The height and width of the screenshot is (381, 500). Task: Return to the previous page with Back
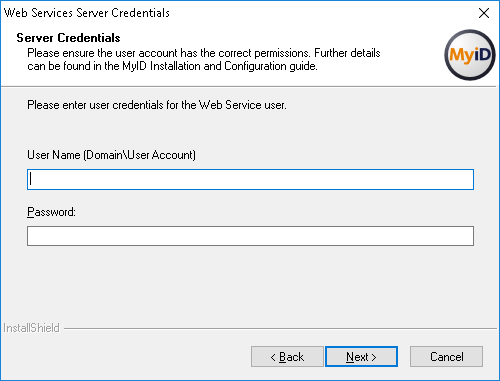coord(287,357)
